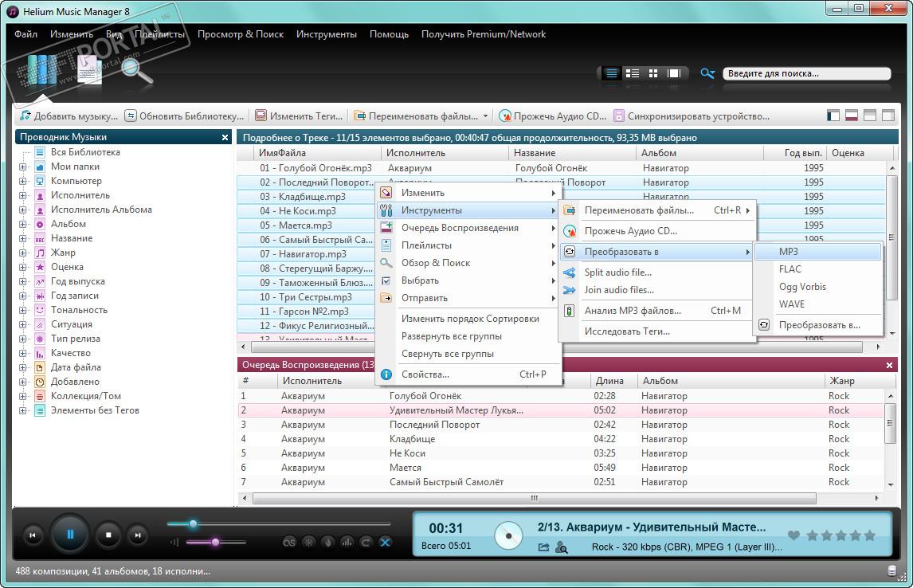Viewport: 913px width, 588px height.
Task: Choose WAVE conversion format
Action: pyautogui.click(x=817, y=304)
